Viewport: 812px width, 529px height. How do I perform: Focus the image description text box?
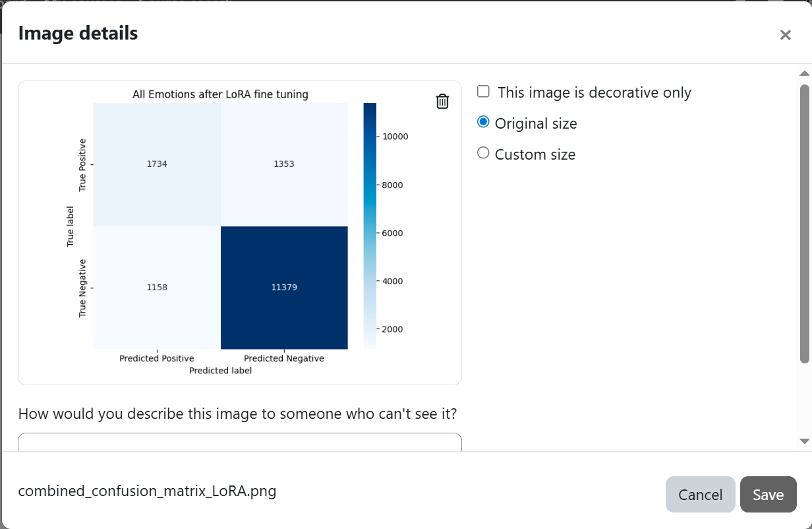(240, 442)
